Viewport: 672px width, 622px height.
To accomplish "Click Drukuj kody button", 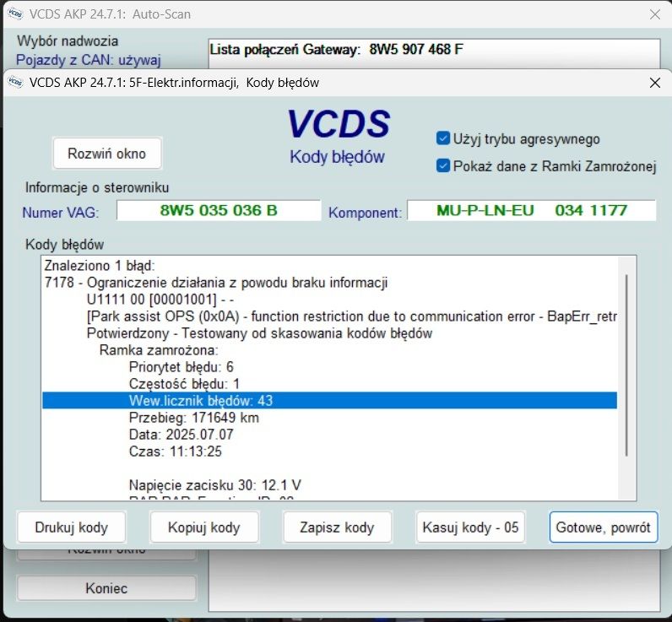I will [71, 527].
